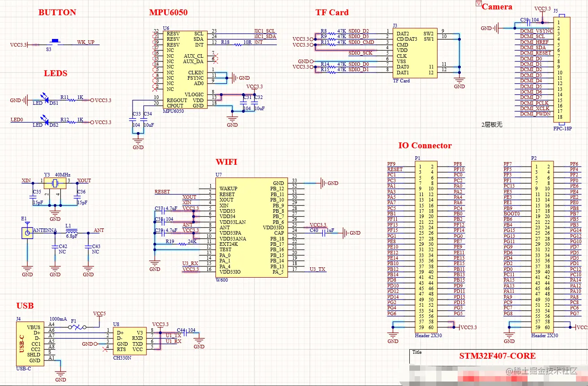Select the C44 104 capacitor near CH330N
The width and height of the screenshot is (588, 386).
tap(185, 333)
